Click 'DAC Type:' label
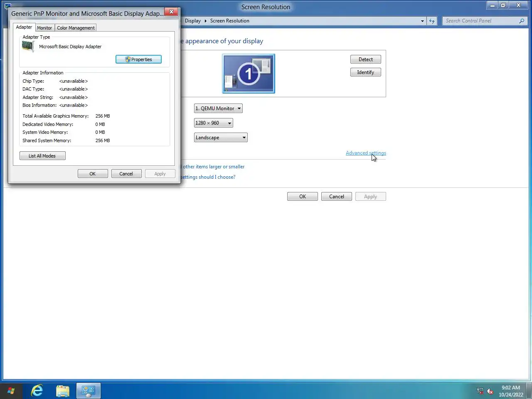The height and width of the screenshot is (399, 532). click(x=33, y=89)
